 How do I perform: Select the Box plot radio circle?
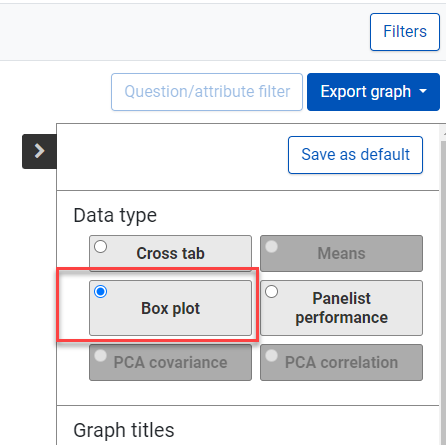(100, 292)
